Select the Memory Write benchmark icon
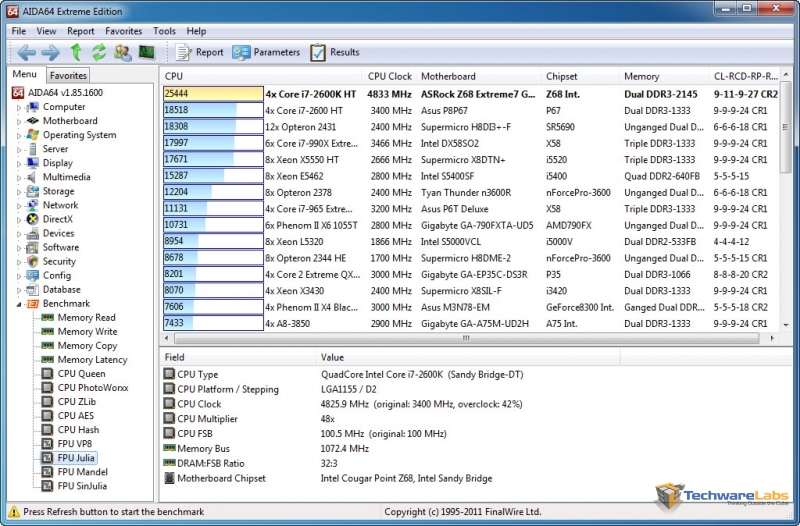The width and height of the screenshot is (800, 526). pyautogui.click(x=47, y=332)
